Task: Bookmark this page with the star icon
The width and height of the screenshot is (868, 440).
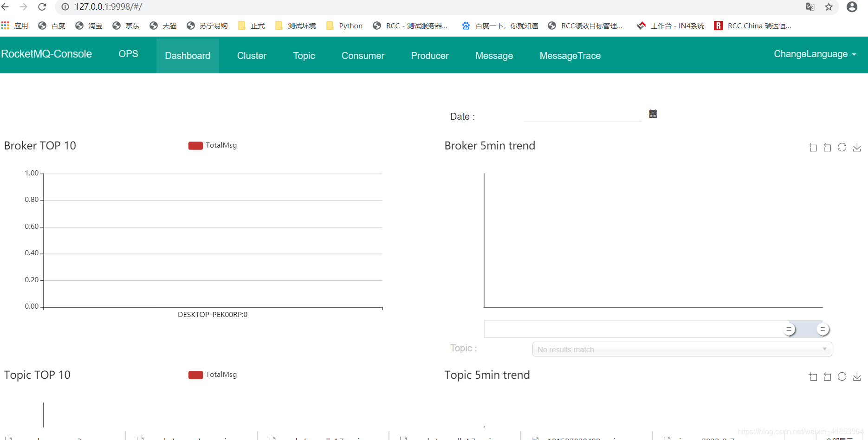Action: 829,6
